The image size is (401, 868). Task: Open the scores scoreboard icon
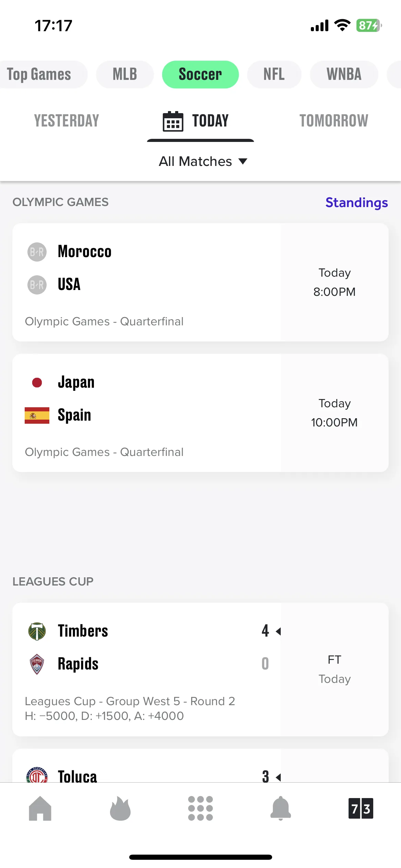click(361, 808)
